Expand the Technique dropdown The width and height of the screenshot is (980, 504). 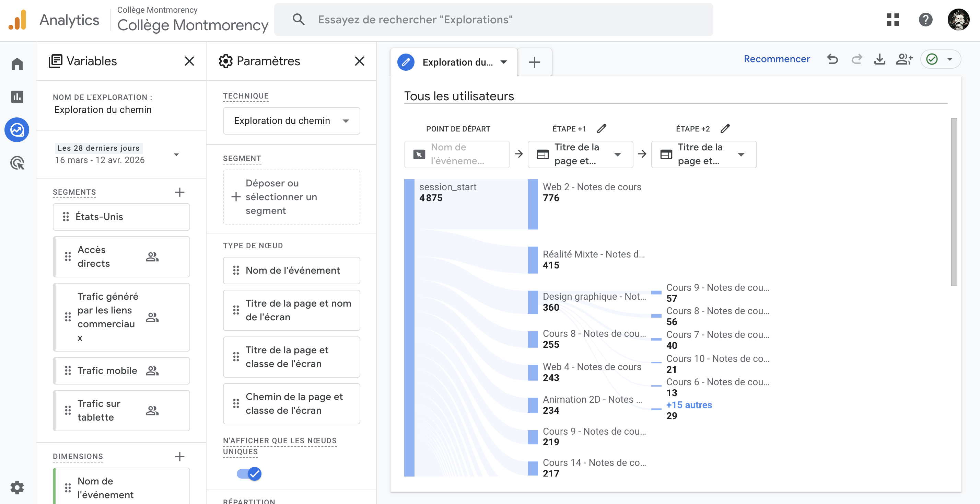click(x=291, y=121)
